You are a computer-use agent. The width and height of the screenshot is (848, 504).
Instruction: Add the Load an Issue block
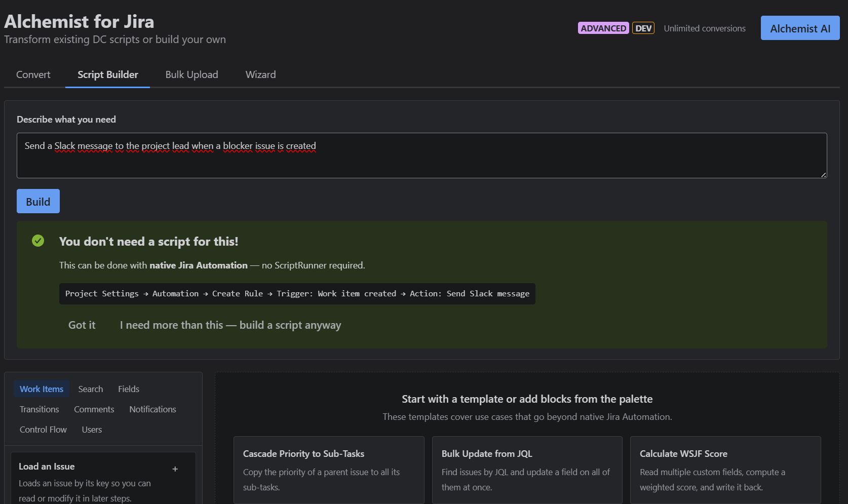point(175,469)
